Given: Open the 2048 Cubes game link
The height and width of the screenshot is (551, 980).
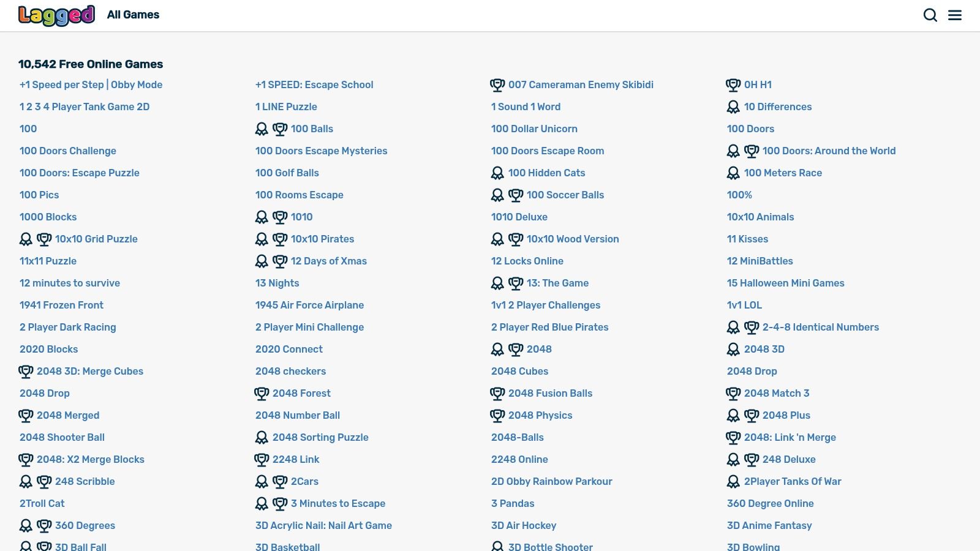Looking at the screenshot, I should [x=519, y=371].
